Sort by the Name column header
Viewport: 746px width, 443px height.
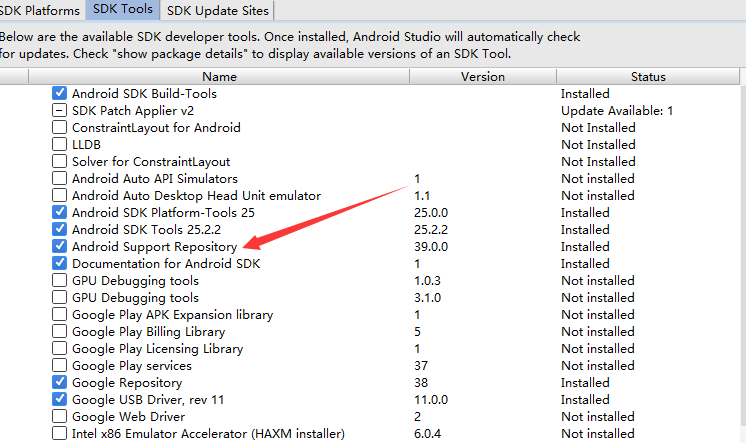pyautogui.click(x=219, y=77)
